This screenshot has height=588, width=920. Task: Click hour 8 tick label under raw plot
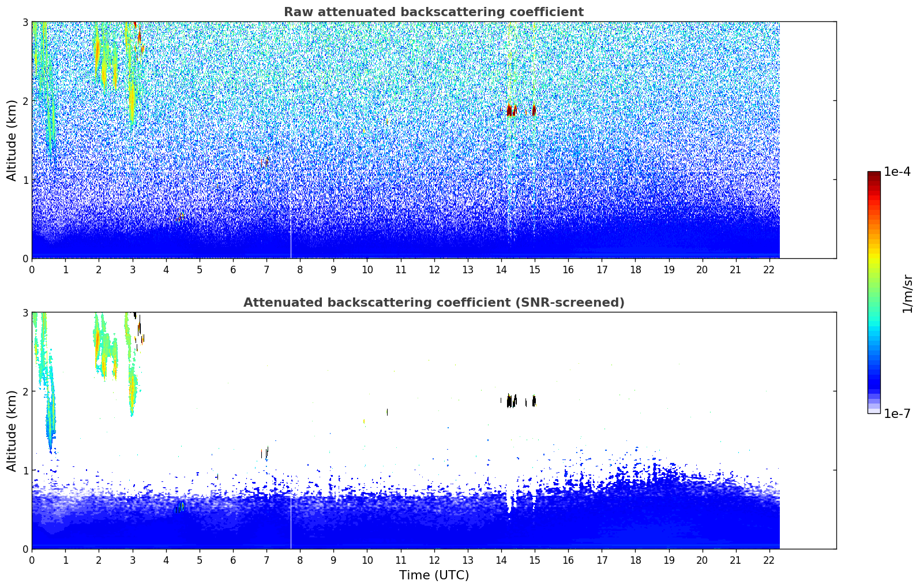point(300,269)
